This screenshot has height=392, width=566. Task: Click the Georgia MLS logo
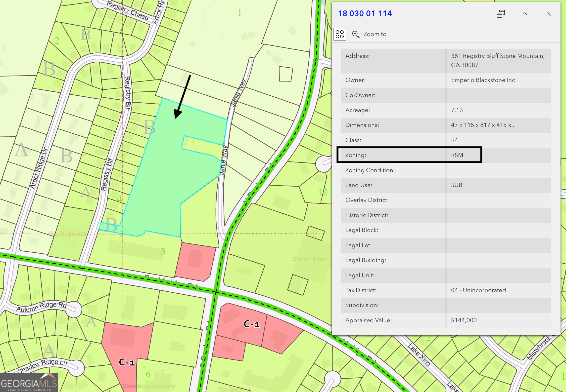point(29,382)
